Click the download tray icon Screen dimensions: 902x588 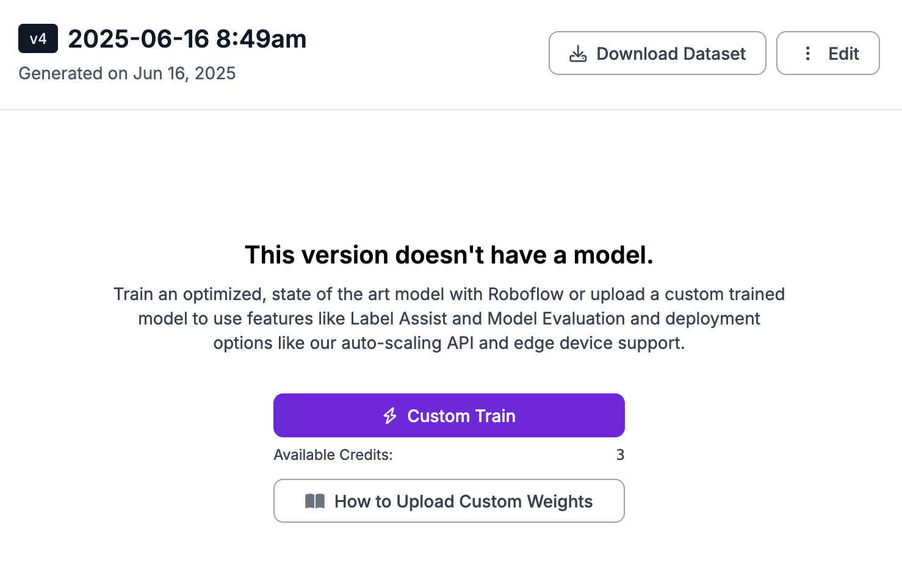pos(578,54)
